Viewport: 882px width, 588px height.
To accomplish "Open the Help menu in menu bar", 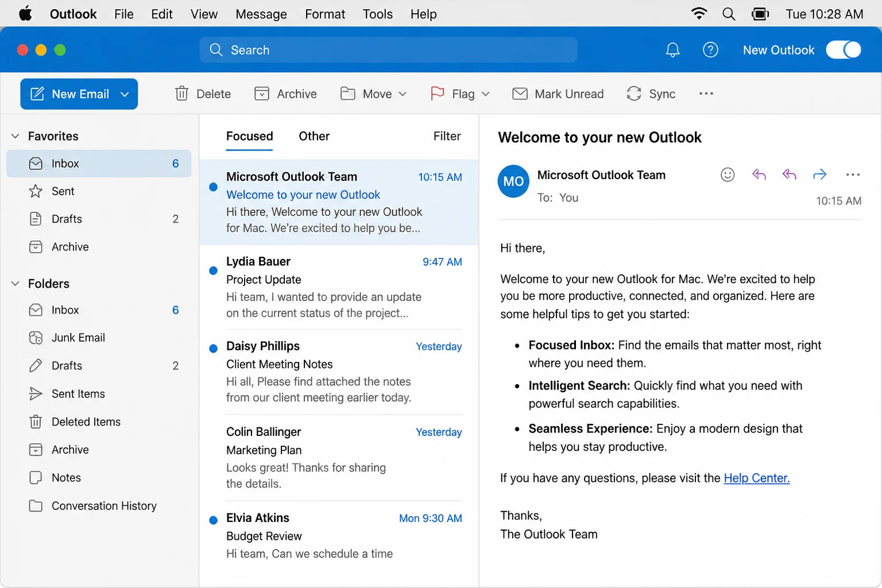I will [x=423, y=14].
